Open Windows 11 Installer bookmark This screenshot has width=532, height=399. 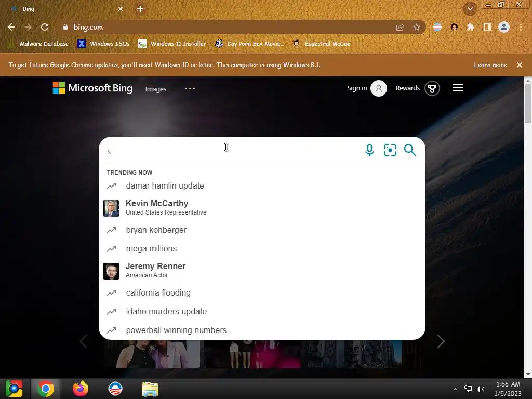172,44
